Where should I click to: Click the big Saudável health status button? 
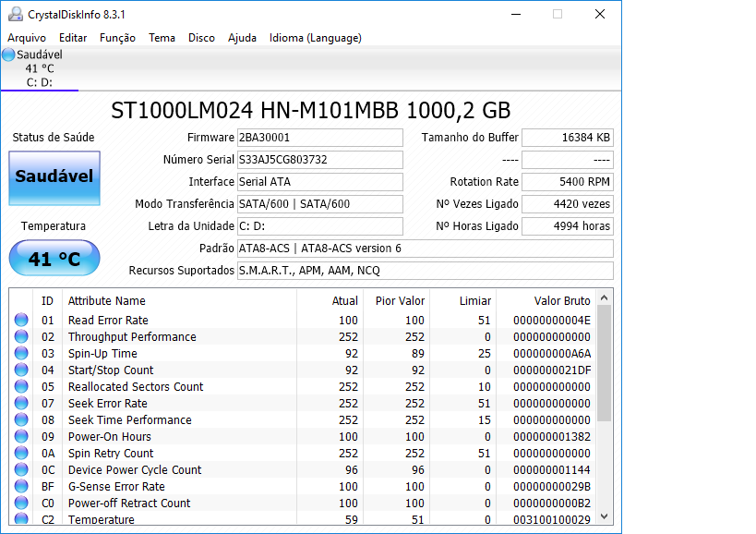coord(54,178)
